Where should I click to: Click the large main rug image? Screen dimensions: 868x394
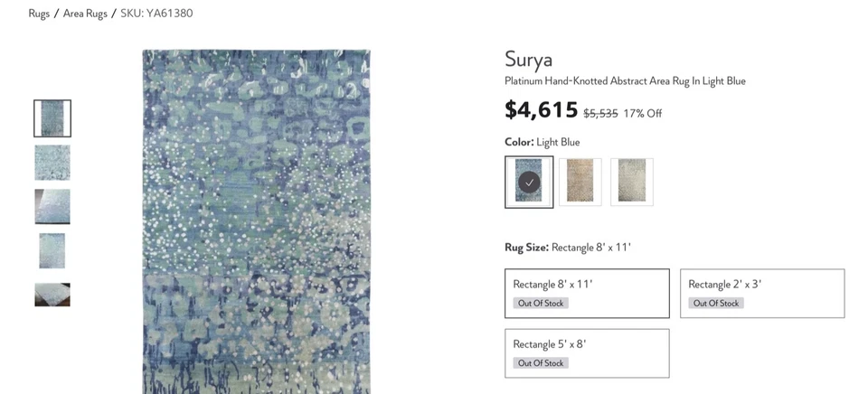pos(256,221)
